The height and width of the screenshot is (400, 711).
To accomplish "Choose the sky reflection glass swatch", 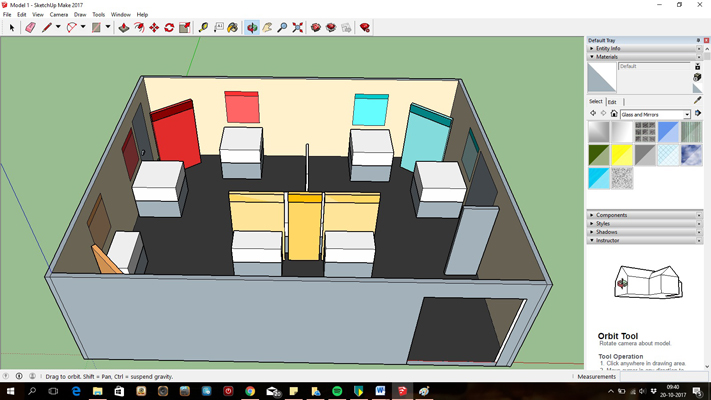I will pyautogui.click(x=691, y=155).
